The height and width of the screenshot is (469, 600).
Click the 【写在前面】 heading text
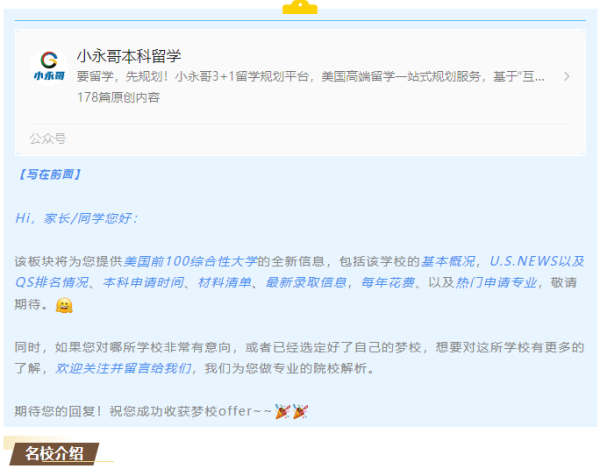(x=49, y=174)
